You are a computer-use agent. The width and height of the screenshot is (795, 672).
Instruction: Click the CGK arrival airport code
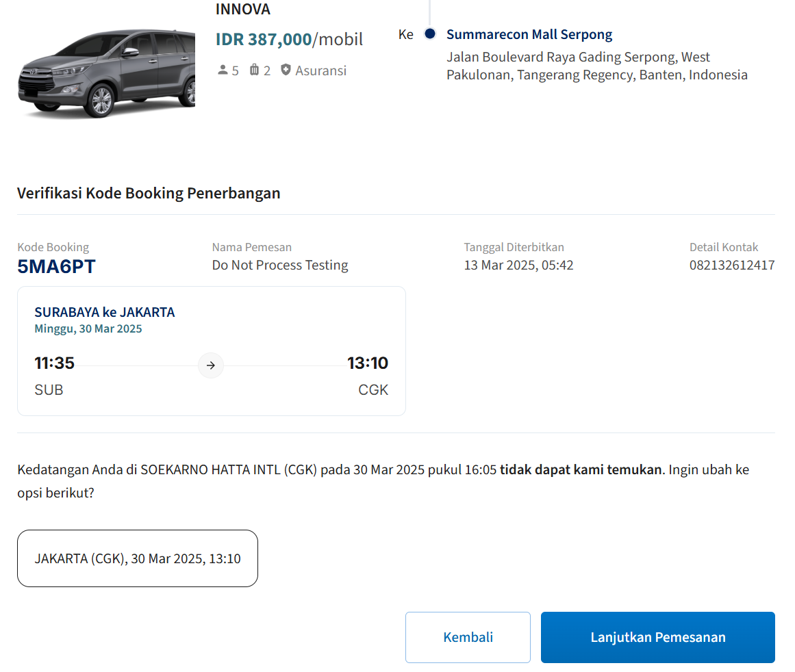(373, 390)
